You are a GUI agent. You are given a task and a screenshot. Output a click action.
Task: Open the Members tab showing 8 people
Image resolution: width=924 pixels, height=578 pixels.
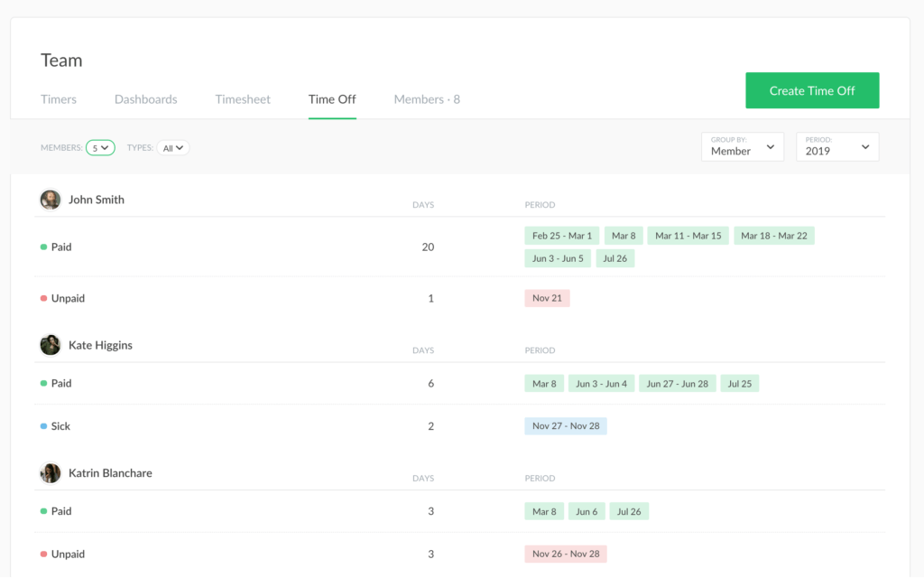(x=427, y=99)
